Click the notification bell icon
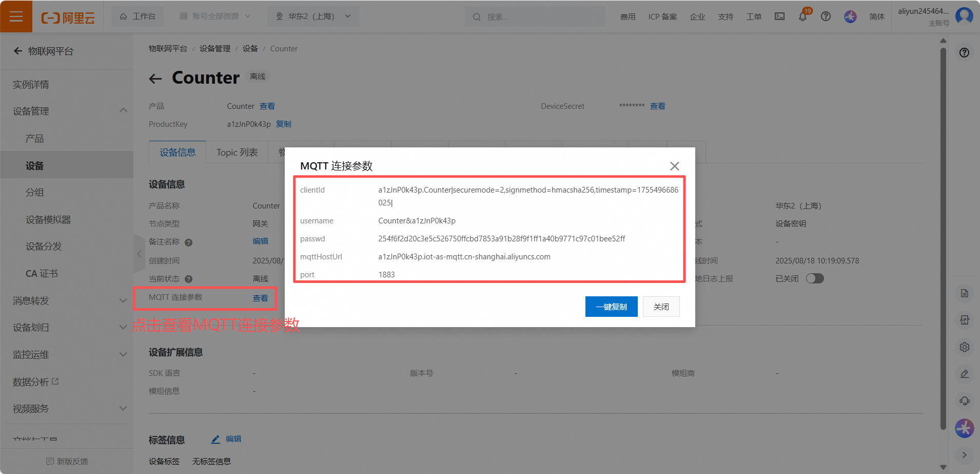Viewport: 980px width, 474px height. pos(802,16)
